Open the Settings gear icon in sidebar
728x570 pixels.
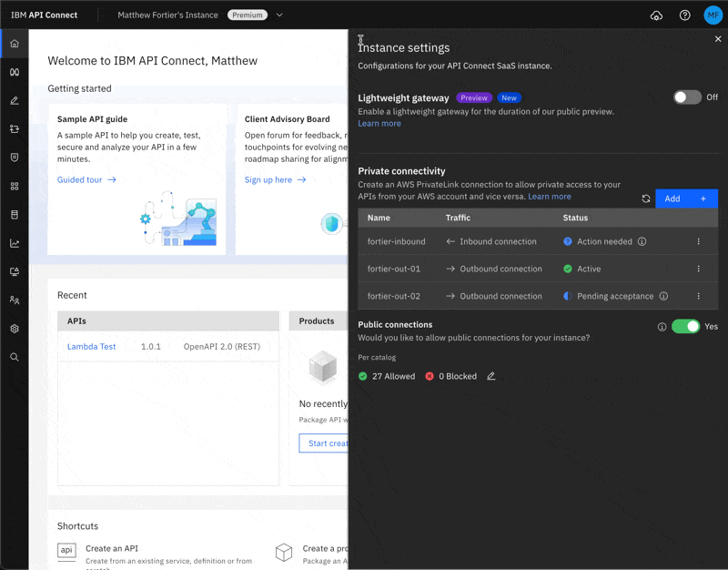coord(14,329)
